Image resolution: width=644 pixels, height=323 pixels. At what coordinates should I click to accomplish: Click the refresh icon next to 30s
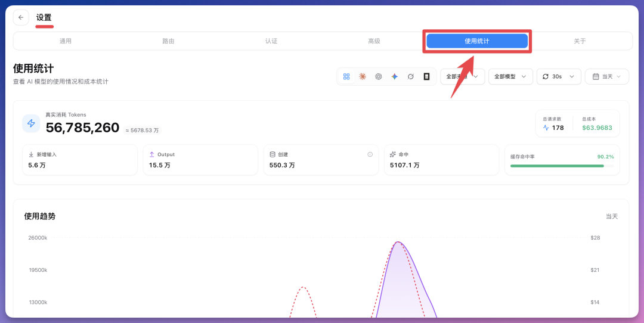tap(546, 76)
